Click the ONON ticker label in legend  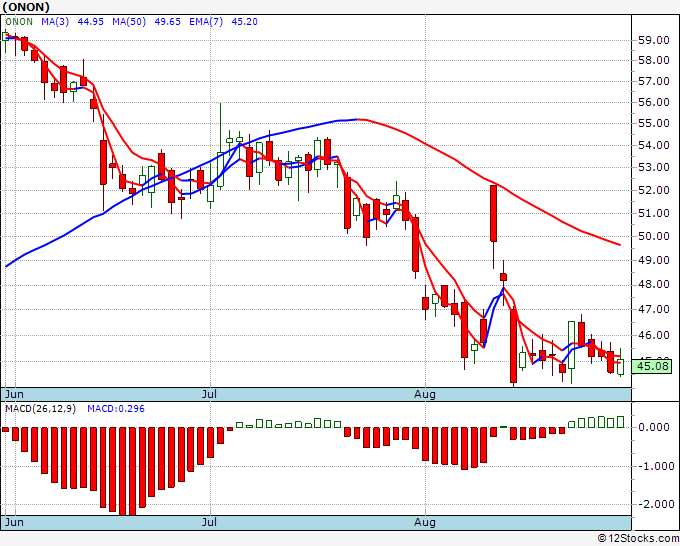click(19, 21)
